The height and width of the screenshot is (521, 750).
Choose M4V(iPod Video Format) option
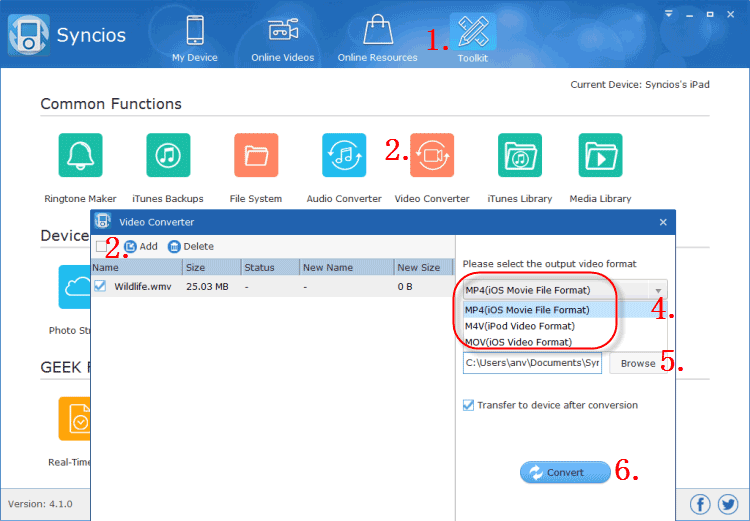(x=564, y=326)
